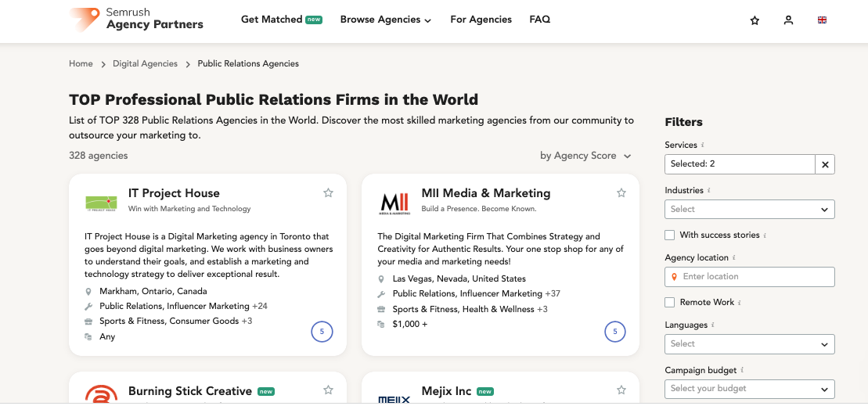The width and height of the screenshot is (868, 406).
Task: Click the new badge beside Burning Stick Creative
Action: (x=266, y=392)
